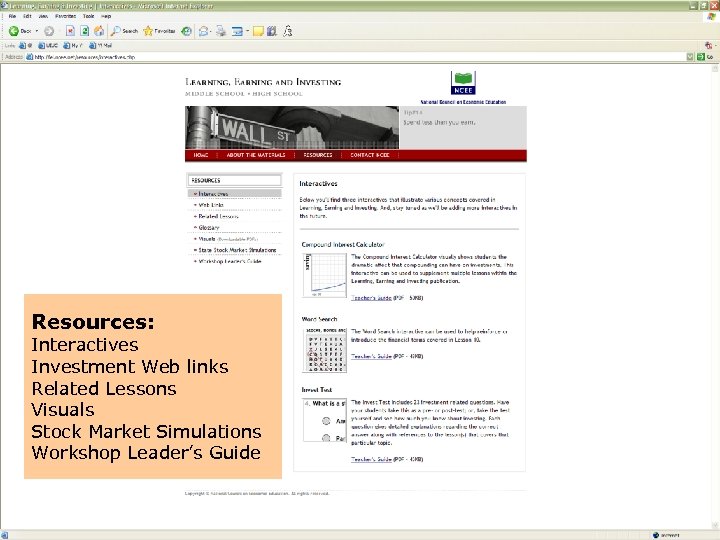The image size is (720, 540).
Task: Click the Home navigation tab
Action: tap(201, 155)
